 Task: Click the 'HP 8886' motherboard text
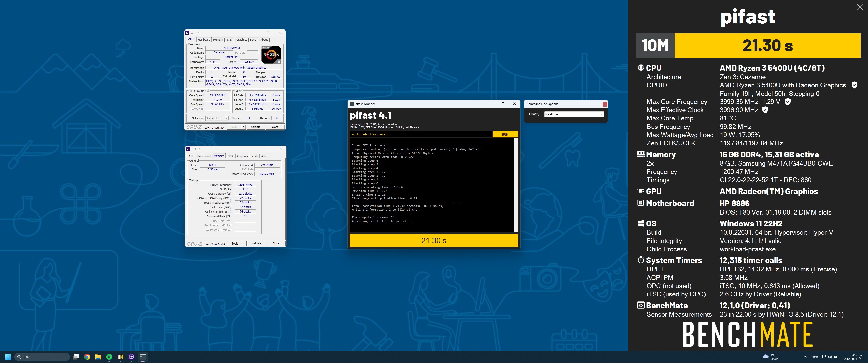click(735, 203)
